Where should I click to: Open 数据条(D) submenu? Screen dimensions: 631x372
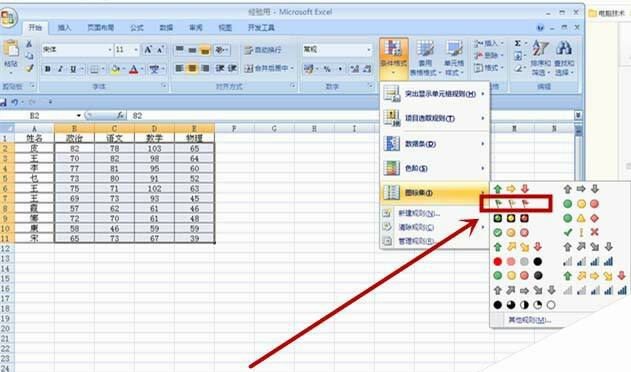(435, 144)
